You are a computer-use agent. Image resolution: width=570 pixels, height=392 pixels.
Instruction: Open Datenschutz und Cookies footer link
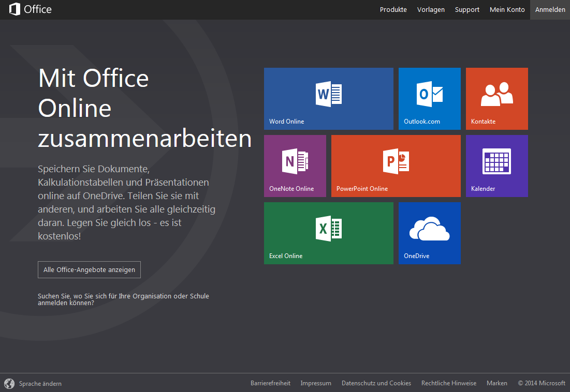(376, 383)
